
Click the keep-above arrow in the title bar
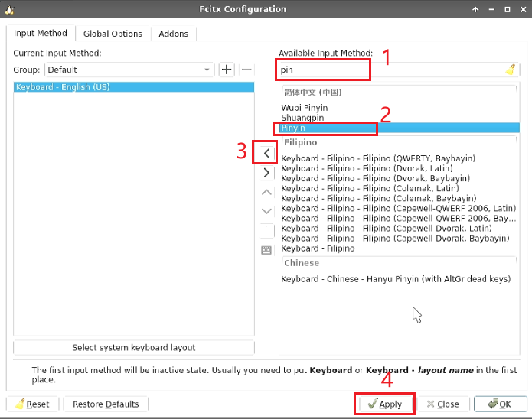click(x=475, y=9)
